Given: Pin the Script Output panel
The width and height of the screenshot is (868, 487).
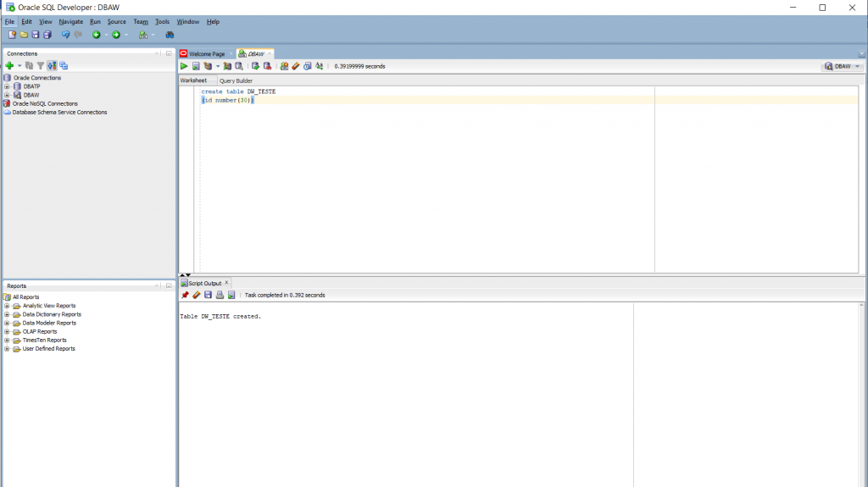Looking at the screenshot, I should point(185,295).
